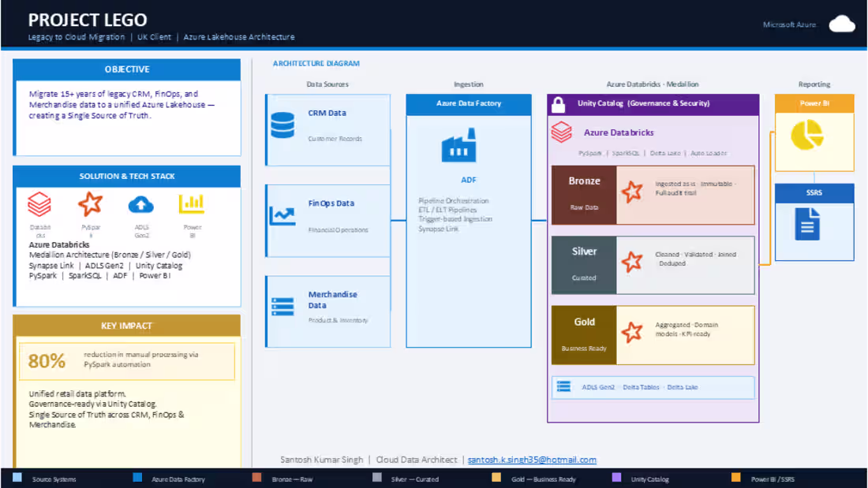Click the 'Unified retail data platform.' text line

[x=77, y=394]
